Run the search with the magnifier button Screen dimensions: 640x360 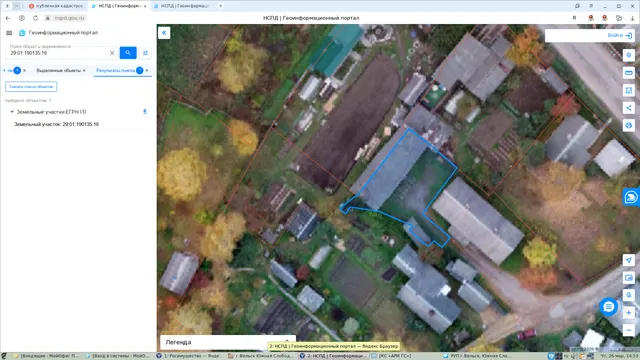coord(128,53)
